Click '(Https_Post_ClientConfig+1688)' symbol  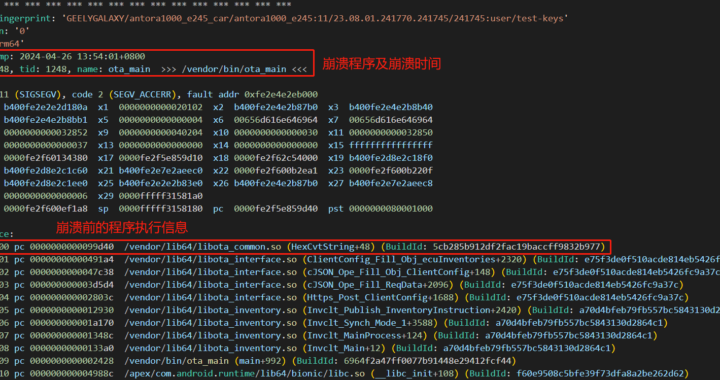(x=381, y=298)
